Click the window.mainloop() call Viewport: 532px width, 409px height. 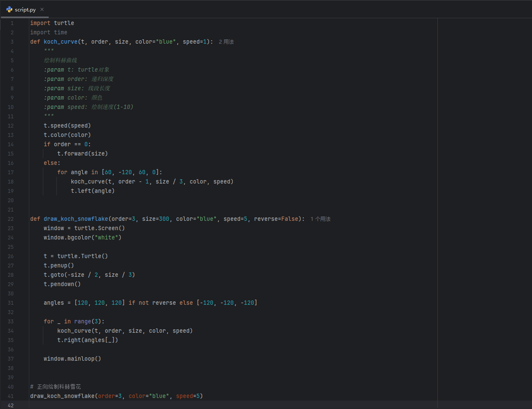[72, 359]
